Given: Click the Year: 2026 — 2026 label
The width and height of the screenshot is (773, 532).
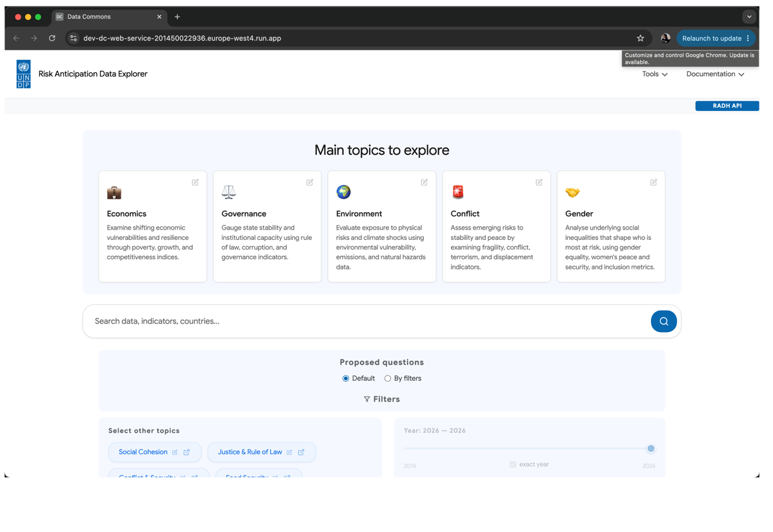Looking at the screenshot, I should point(434,431).
